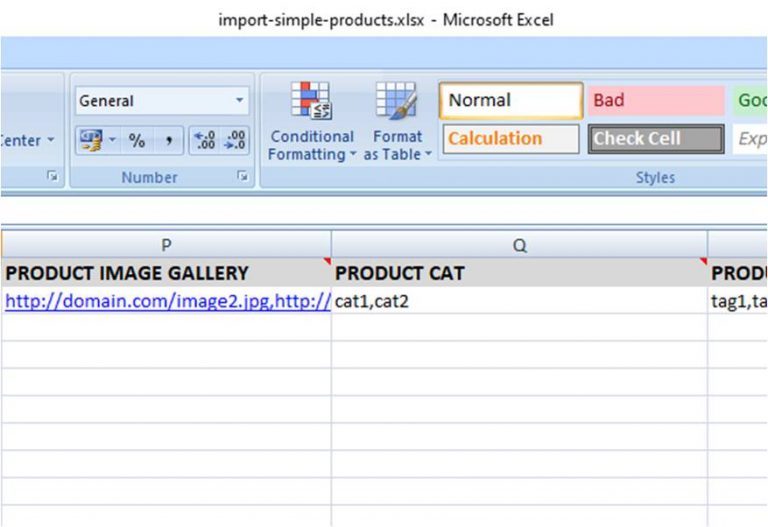
Task: Select column P header
Action: pyautogui.click(x=167, y=244)
